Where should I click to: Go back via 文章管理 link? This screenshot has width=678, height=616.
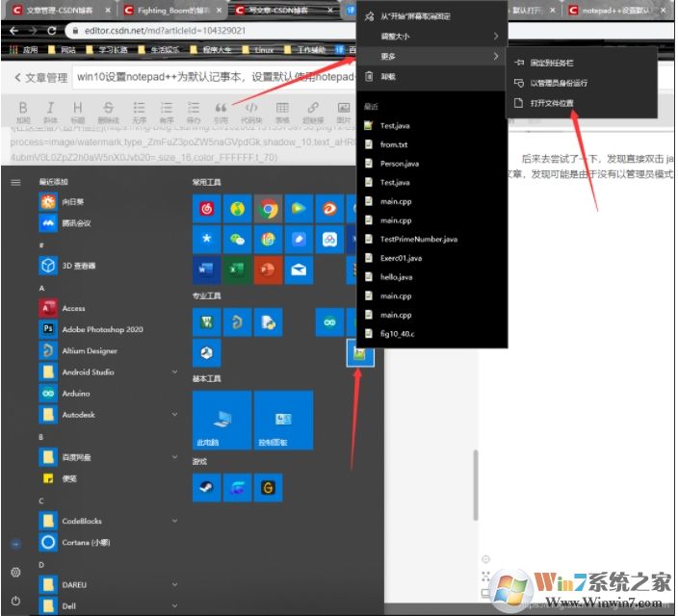tap(41, 77)
